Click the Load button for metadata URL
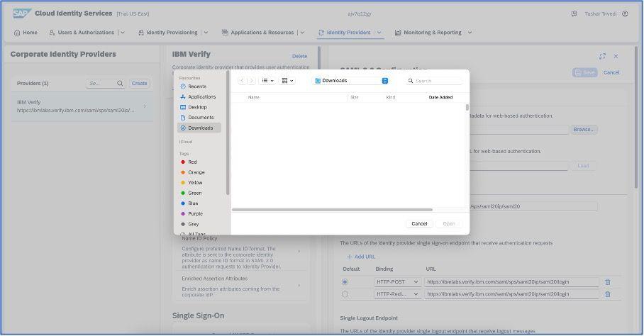This screenshot has width=644, height=336. pyautogui.click(x=583, y=166)
